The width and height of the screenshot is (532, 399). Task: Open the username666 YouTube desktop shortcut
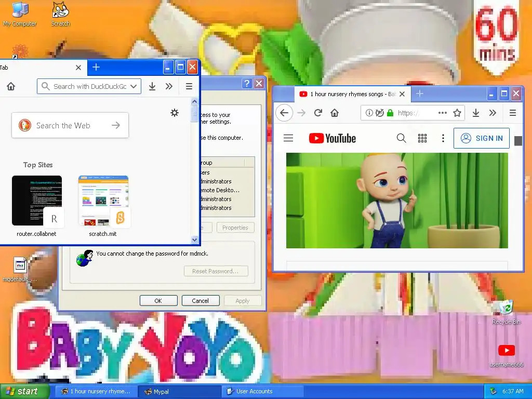[x=506, y=355]
